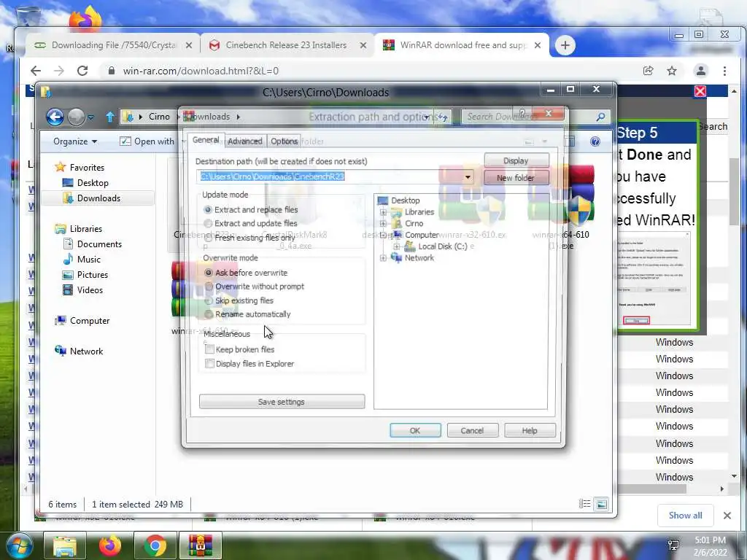This screenshot has width=747, height=560.
Task: Confirm extraction with OK
Action: (x=415, y=430)
